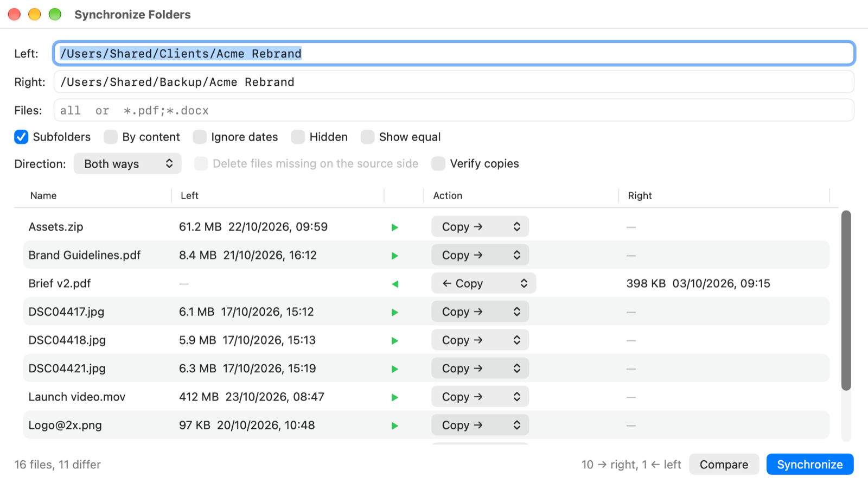The height and width of the screenshot is (489, 868).
Task: Enable the Hidden files checkbox
Action: click(298, 137)
